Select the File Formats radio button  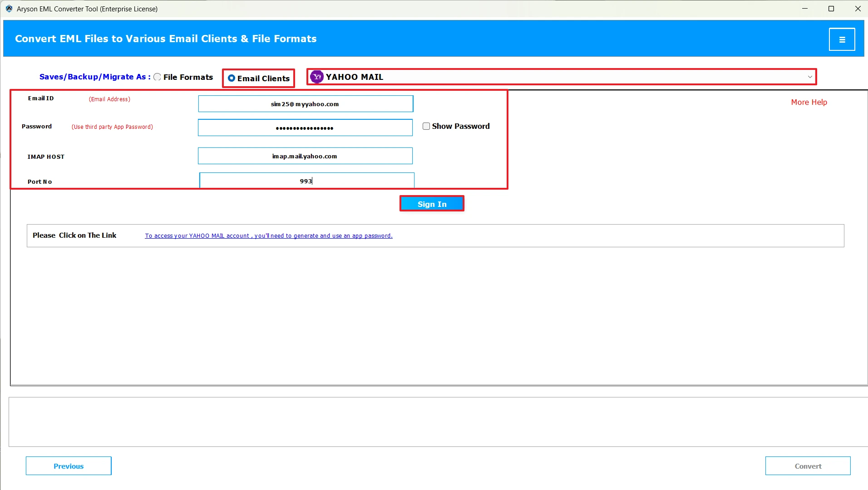click(x=157, y=77)
